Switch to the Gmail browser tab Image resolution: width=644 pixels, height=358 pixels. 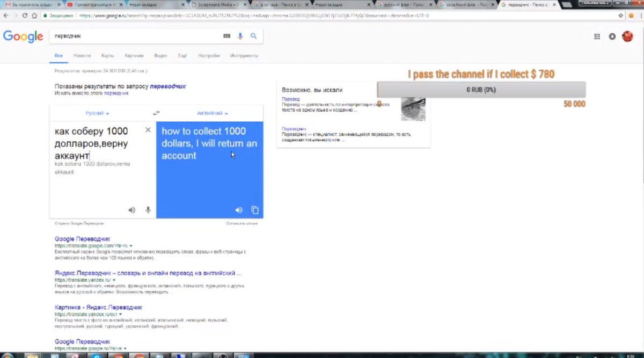click(x=31, y=4)
